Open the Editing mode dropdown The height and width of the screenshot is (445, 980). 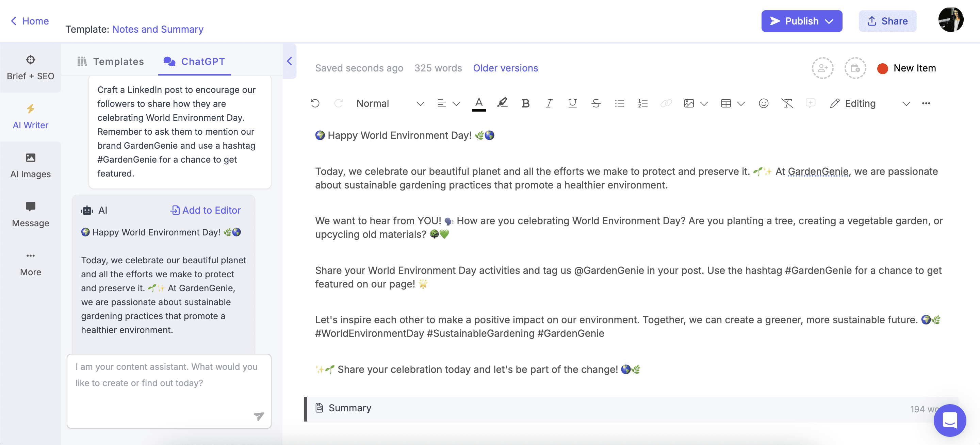point(870,103)
